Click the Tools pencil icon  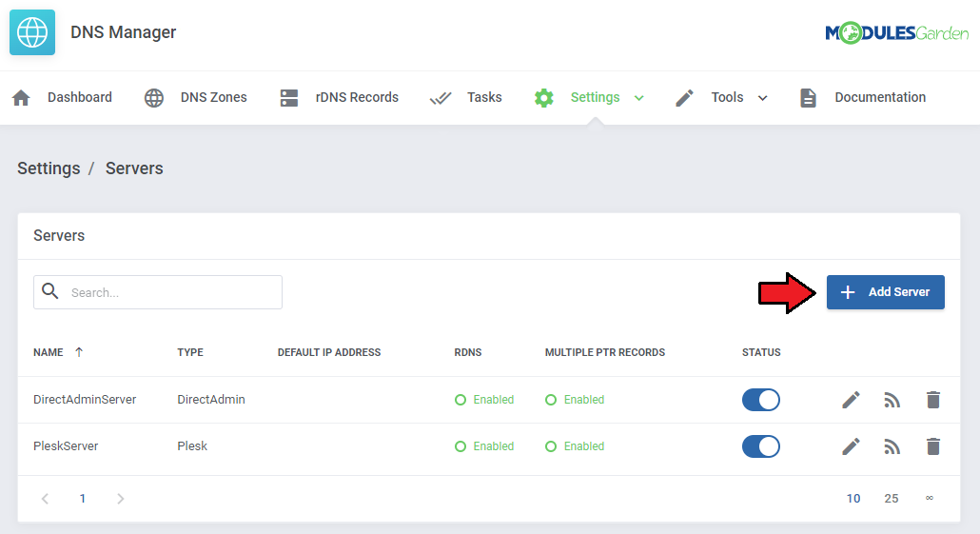(x=684, y=97)
